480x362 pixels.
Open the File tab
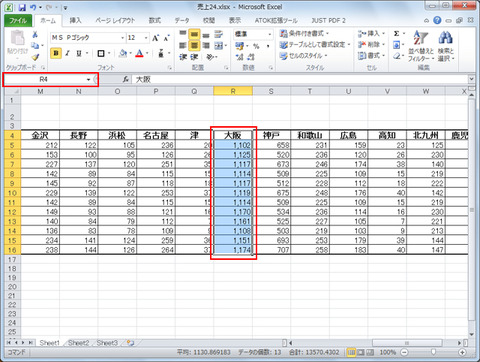[x=18, y=21]
